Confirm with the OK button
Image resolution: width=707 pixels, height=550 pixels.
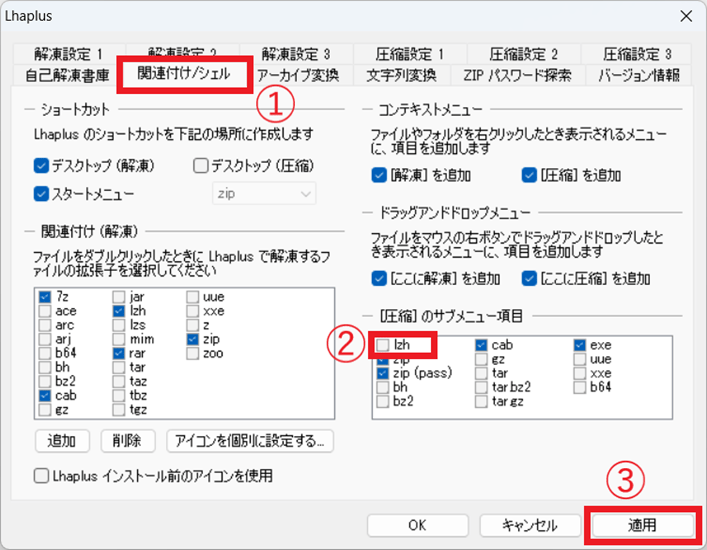pyautogui.click(x=418, y=525)
